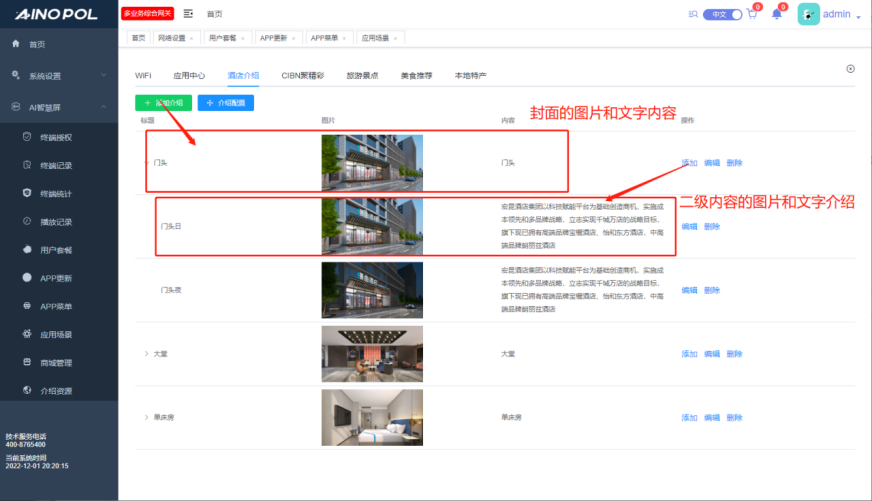This screenshot has width=872, height=501.
Task: Expand the 单床房 table row
Action: click(147, 417)
